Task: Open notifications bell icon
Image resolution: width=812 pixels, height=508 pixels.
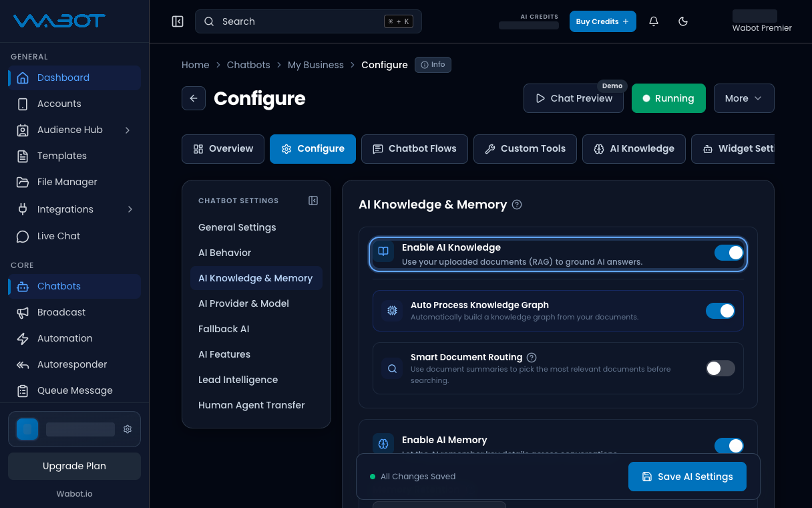Action: [654, 21]
